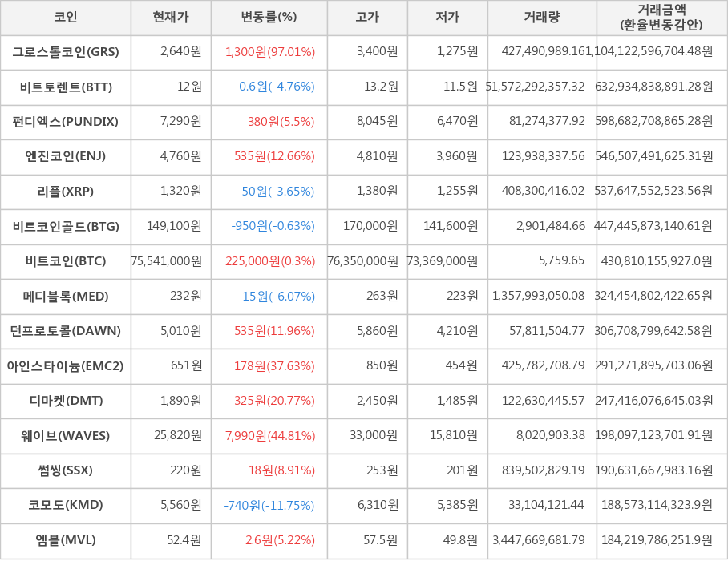Click the 75,541,000원 current price cell
Screen dimensions: 728x561
click(167, 261)
